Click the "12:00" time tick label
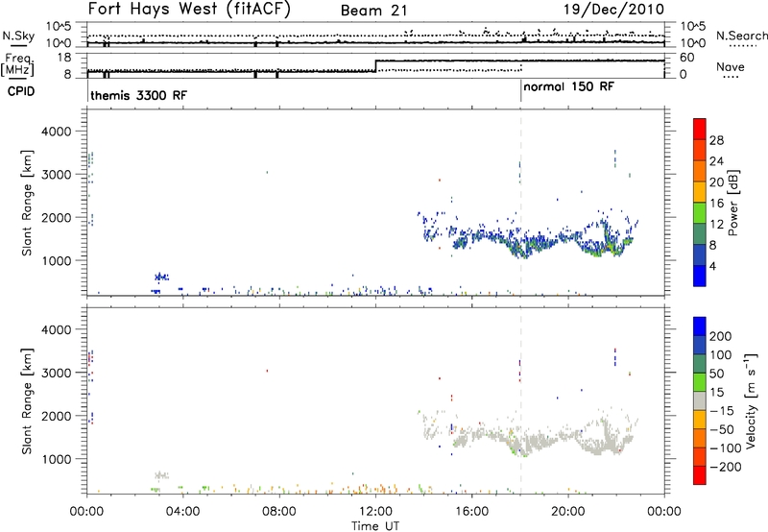This screenshot has height=532, width=768. [x=375, y=512]
